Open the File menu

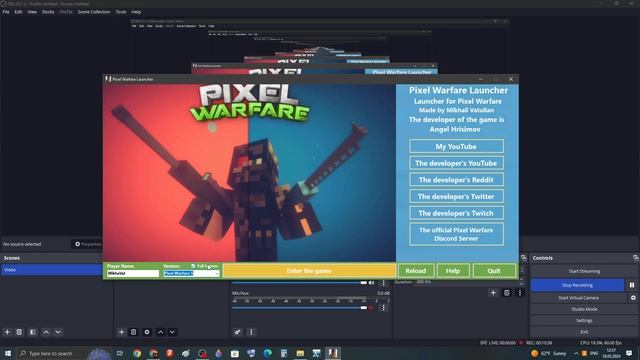(x=6, y=12)
